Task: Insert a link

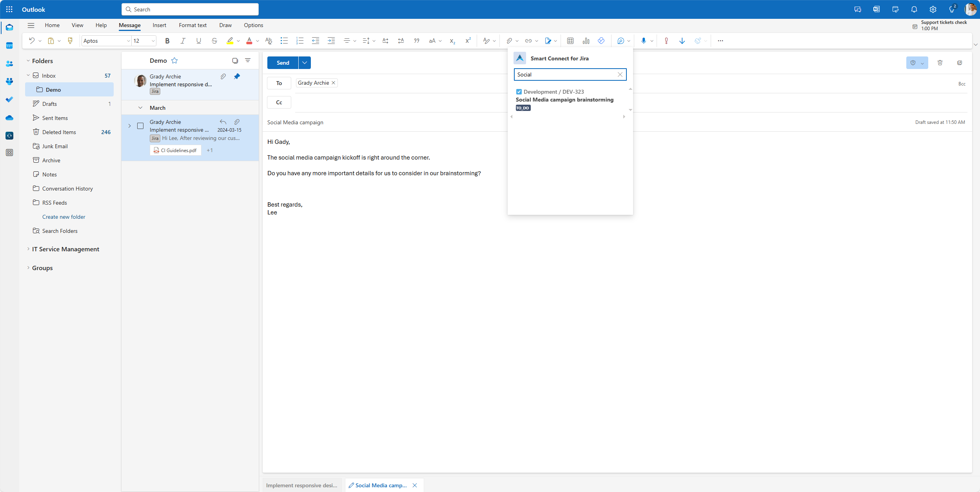Action: (x=528, y=41)
